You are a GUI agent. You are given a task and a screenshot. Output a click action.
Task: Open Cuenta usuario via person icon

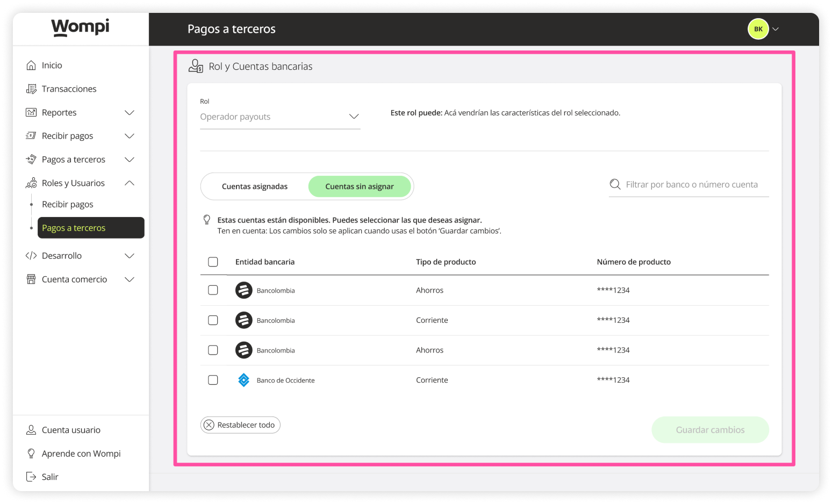click(31, 430)
